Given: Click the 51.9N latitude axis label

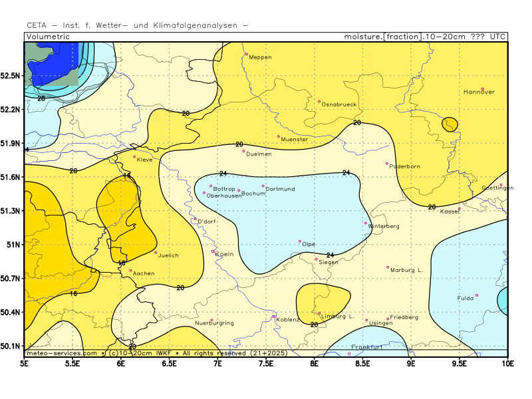Looking at the screenshot, I should tap(10, 144).
